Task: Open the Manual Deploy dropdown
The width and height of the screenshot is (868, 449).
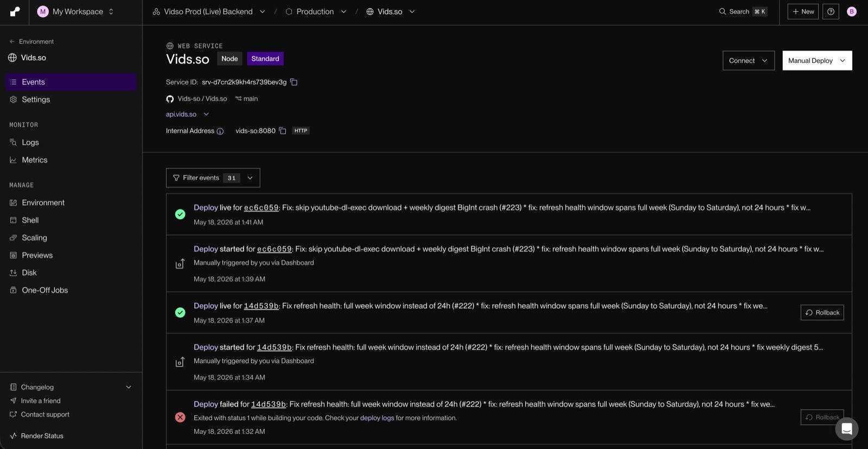Action: coord(817,61)
